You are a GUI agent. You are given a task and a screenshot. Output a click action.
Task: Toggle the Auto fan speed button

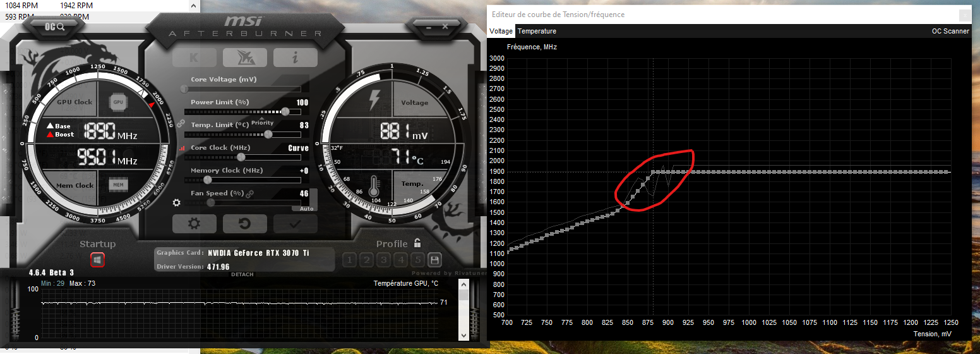305,208
